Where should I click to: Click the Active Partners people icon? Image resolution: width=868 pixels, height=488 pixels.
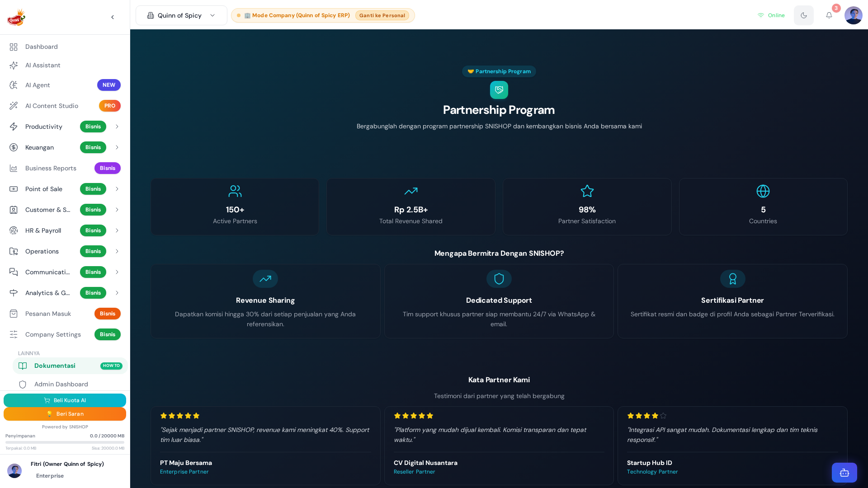coord(235,191)
